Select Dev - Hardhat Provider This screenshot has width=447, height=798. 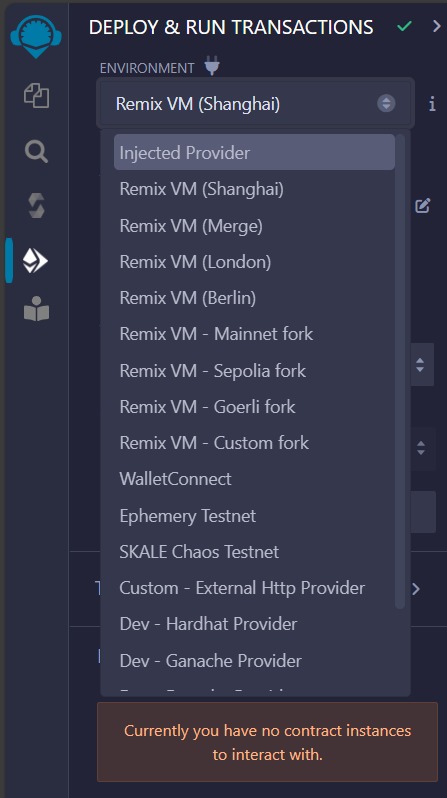[254, 624]
